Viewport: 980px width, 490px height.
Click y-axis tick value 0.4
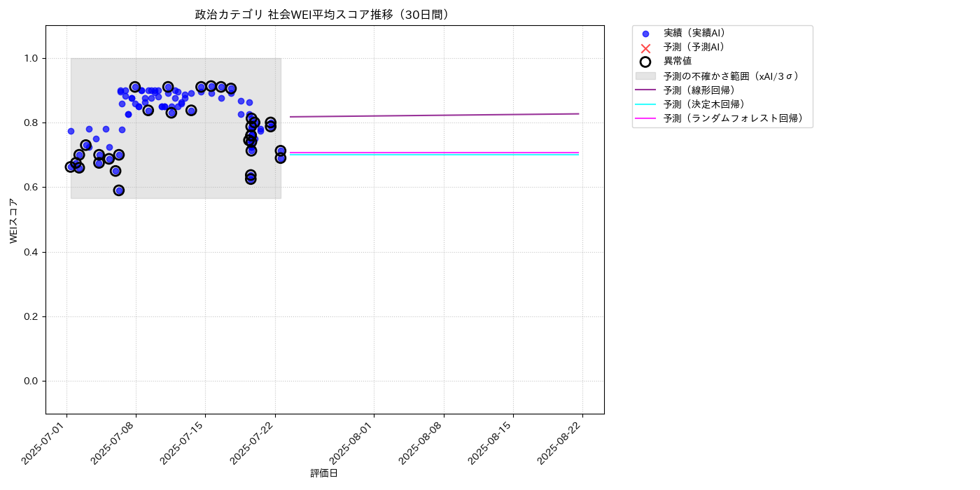tap(33, 252)
